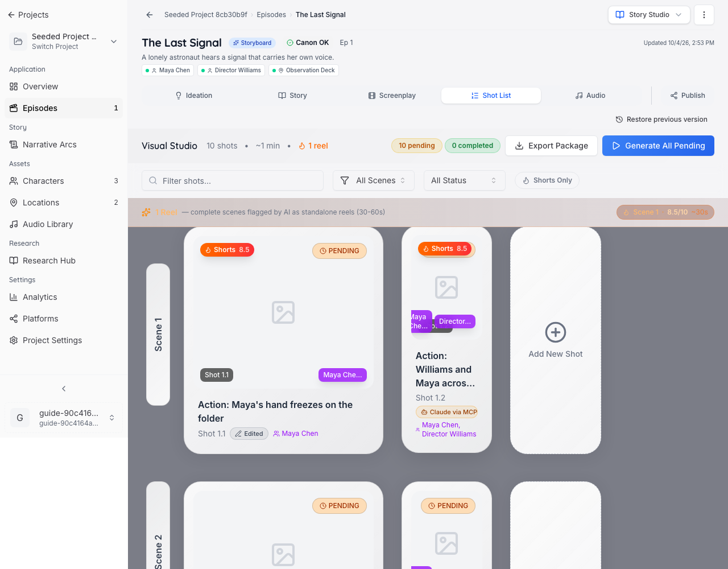Open the three-dot more options menu
Viewport: 728px width, 569px height.
pos(704,15)
